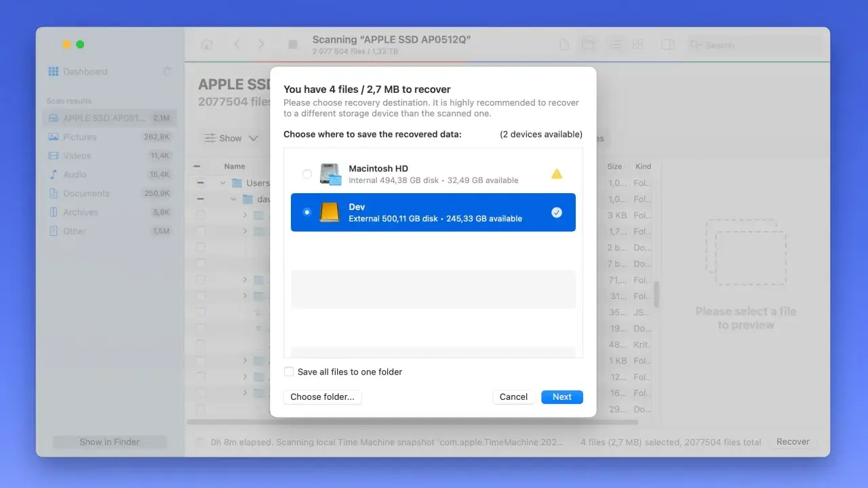This screenshot has width=868, height=488.
Task: Toggle the dav folder row checkbox
Action: tap(200, 199)
